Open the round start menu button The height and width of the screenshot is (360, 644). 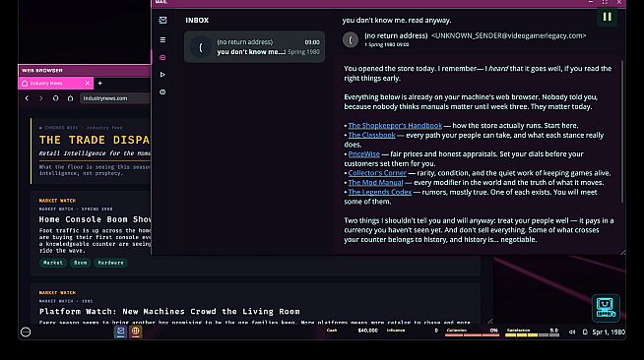(26, 332)
